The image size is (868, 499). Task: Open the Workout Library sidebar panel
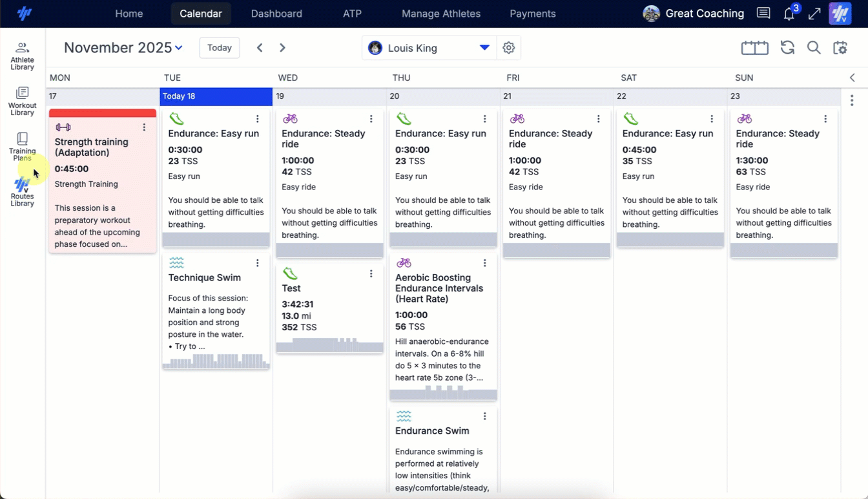22,101
